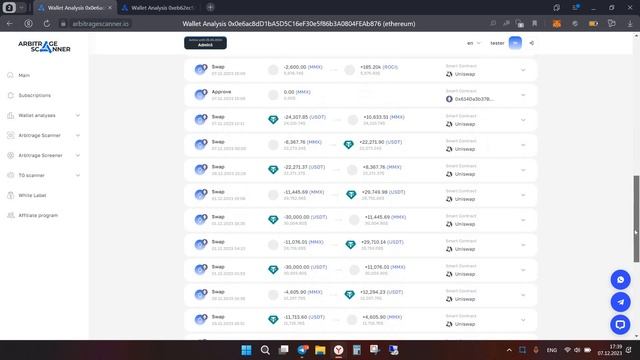Click the Approve transaction type icon
The width and height of the screenshot is (640, 360).
200,94
